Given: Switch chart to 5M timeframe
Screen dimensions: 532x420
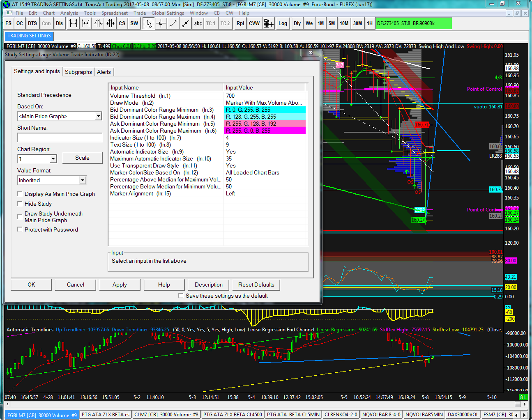Looking at the screenshot, I should 332,23.
